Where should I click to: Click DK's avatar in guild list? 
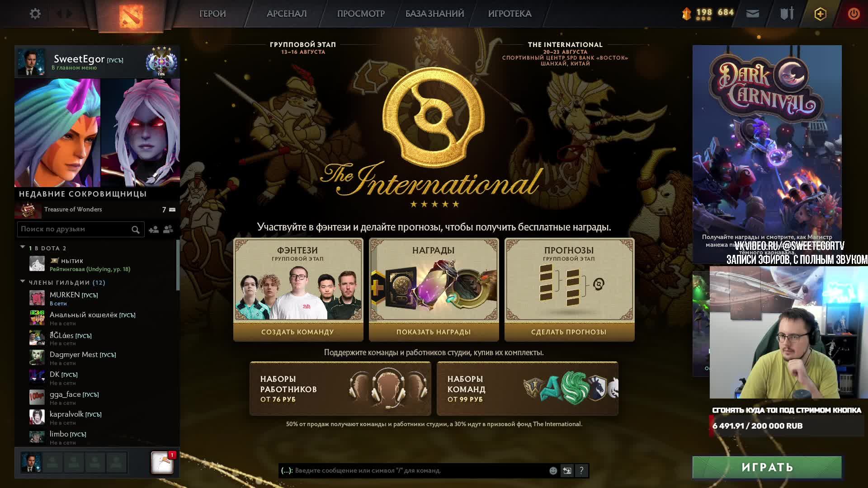coord(37,378)
